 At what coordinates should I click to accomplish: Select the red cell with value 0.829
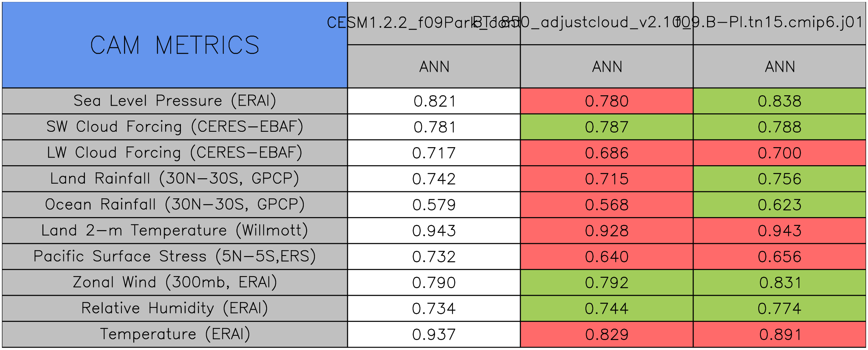(606, 335)
